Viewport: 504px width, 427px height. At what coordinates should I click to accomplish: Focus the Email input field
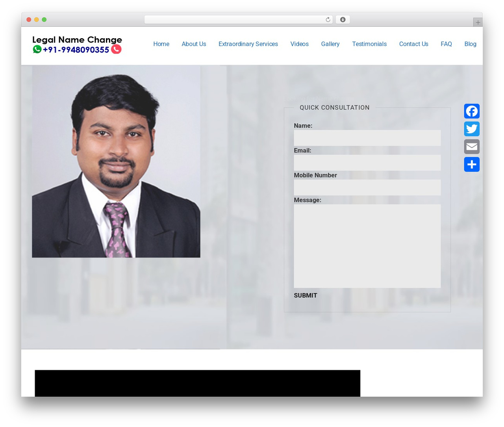[x=367, y=163]
